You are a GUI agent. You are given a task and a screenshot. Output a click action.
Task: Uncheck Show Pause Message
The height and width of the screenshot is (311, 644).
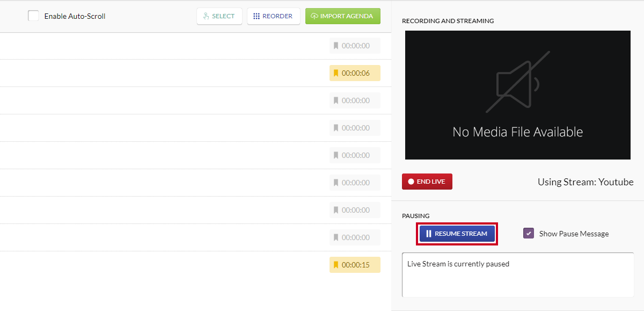pyautogui.click(x=529, y=234)
